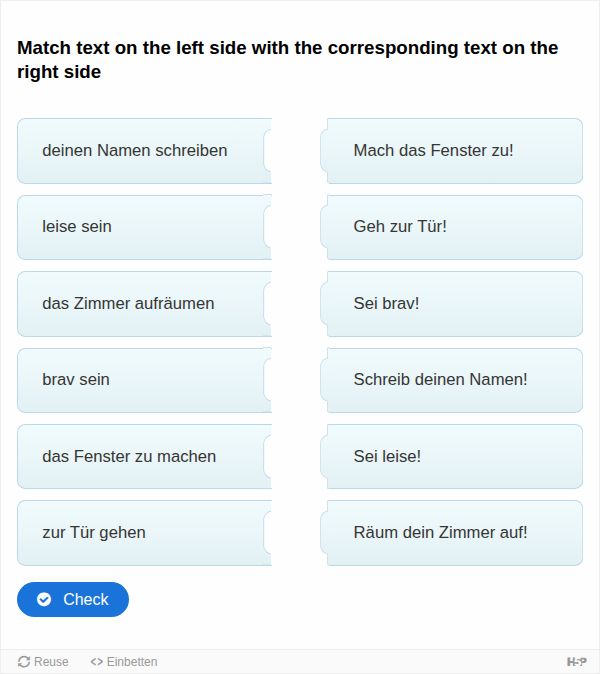600x674 pixels.
Task: Click the Einbetten code brackets icon
Action: (97, 662)
